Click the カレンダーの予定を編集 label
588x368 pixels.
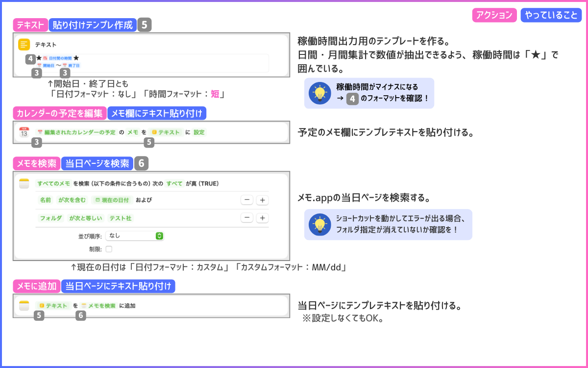coord(59,113)
